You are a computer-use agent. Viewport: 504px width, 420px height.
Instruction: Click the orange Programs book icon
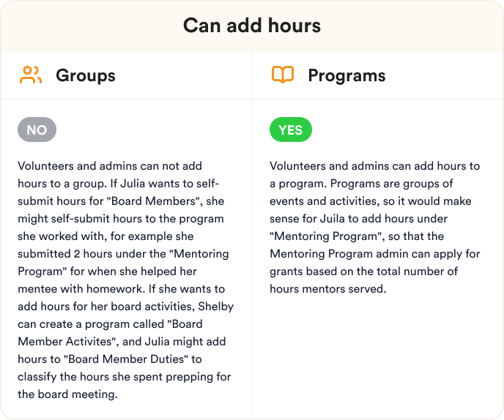coord(283,75)
